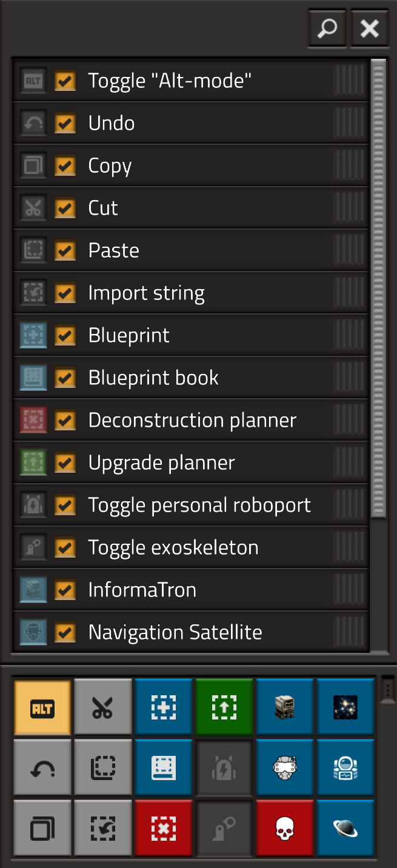Click the shortcut list's vertical scrollbar thumb
Screen dimensions: 397x868
pyautogui.click(x=379, y=289)
